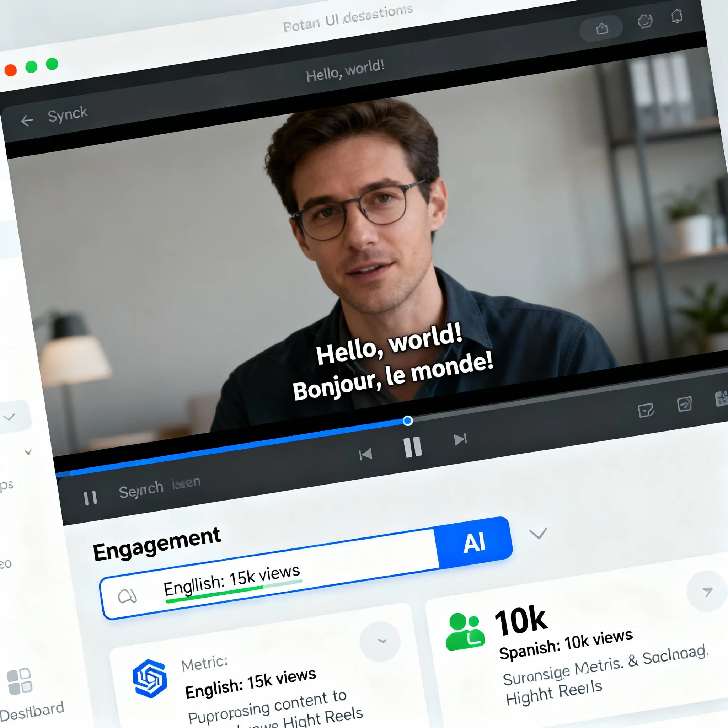Skip to next track button

pos(460,439)
